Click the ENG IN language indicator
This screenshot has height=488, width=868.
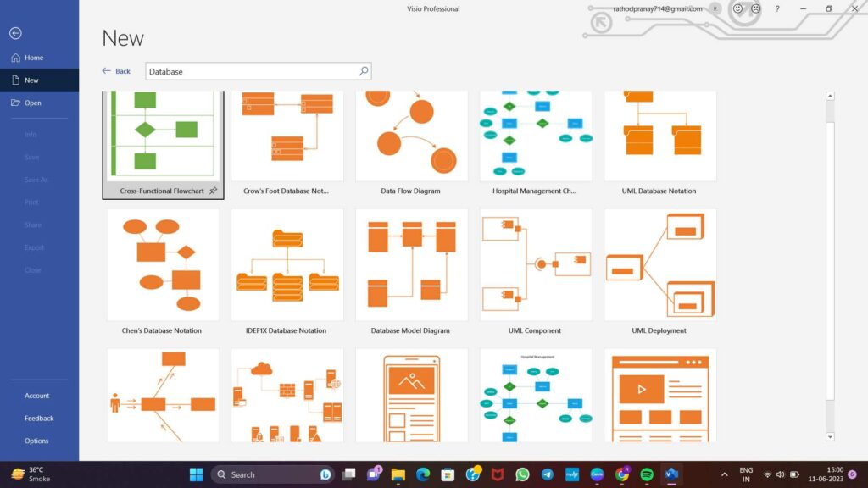pyautogui.click(x=746, y=474)
